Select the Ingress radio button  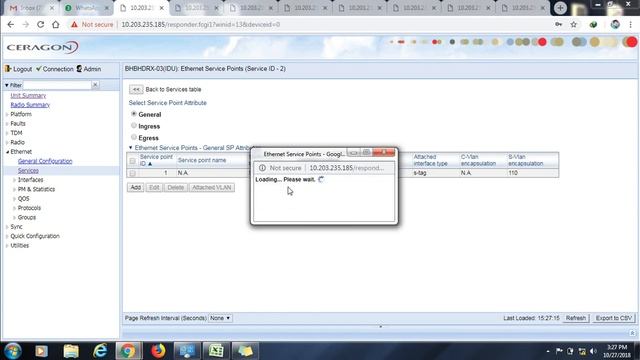point(134,126)
